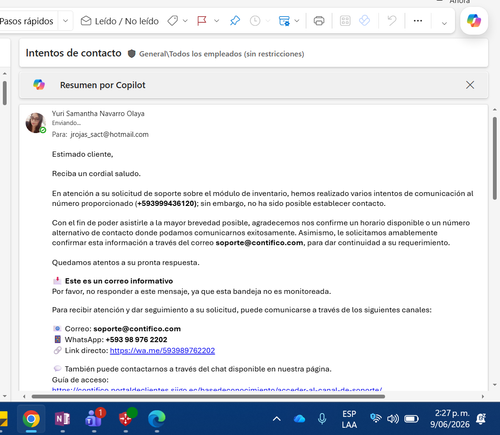Click the apps grid icon in toolbar
The width and height of the screenshot is (500, 435).
pos(345,21)
